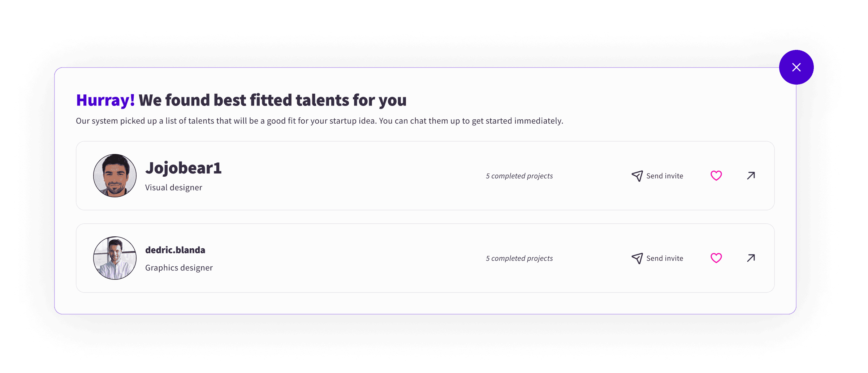Close the talents dialog with the X button

click(x=796, y=67)
